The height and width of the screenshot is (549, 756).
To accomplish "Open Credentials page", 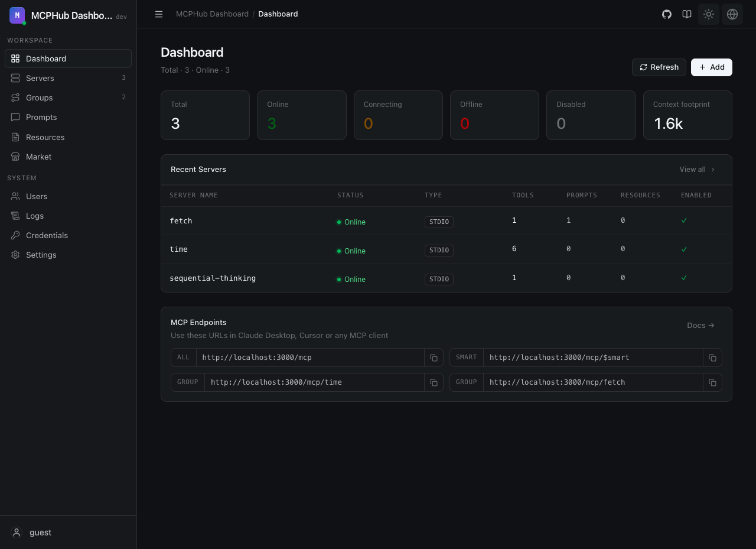I will click(x=68, y=235).
